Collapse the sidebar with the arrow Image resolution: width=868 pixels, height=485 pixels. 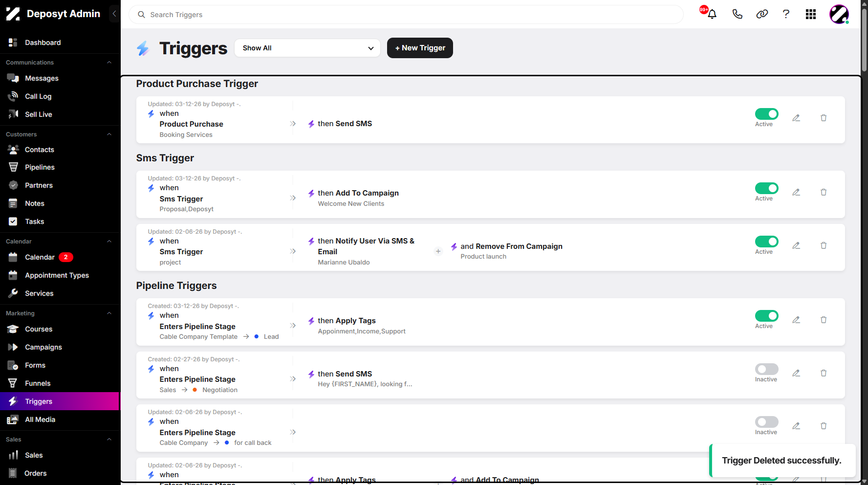pyautogui.click(x=114, y=14)
